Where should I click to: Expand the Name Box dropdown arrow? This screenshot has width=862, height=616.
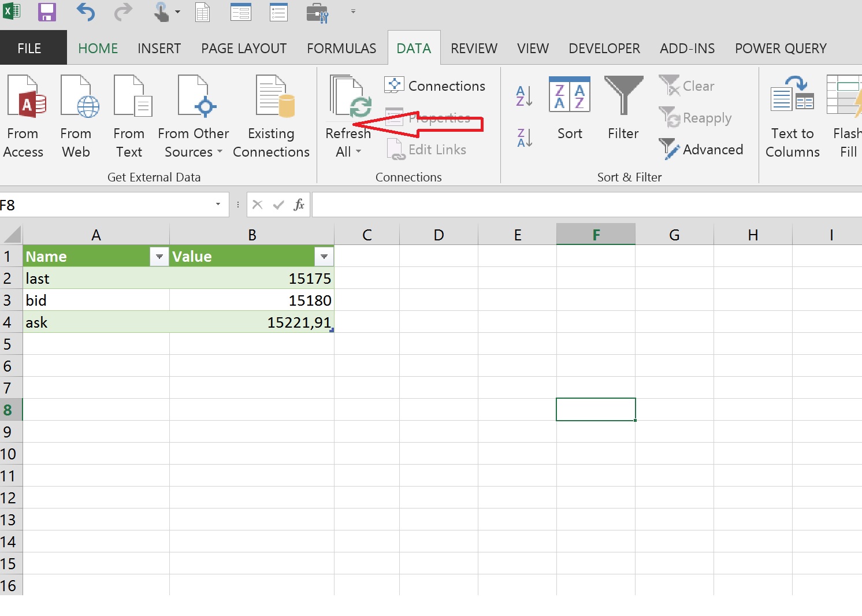[x=218, y=204]
